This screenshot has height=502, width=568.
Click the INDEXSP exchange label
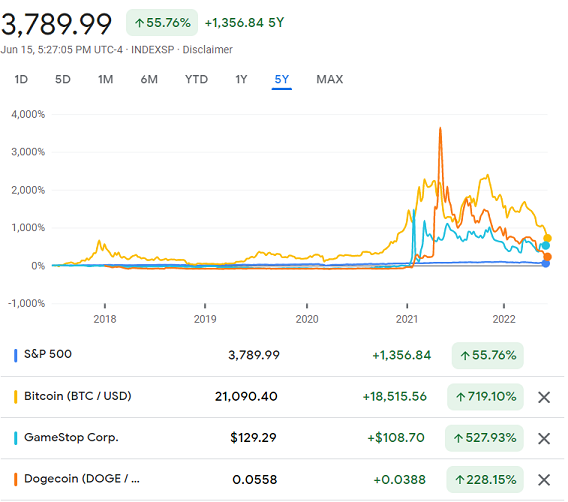pos(153,50)
